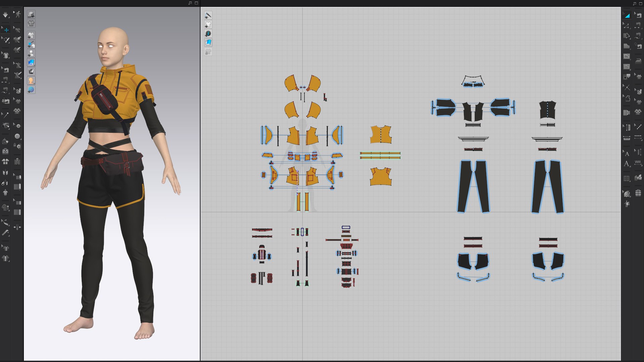Toggle avatar visibility in 3D view
The height and width of the screenshot is (362, 644).
pos(31,53)
